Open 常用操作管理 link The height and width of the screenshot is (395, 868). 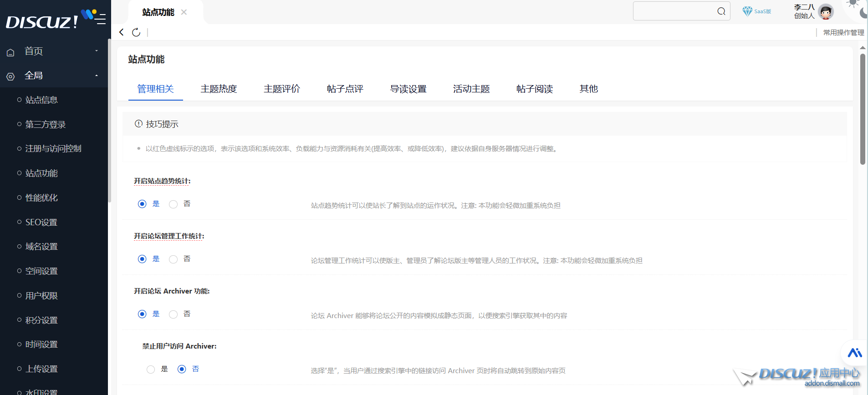[843, 32]
